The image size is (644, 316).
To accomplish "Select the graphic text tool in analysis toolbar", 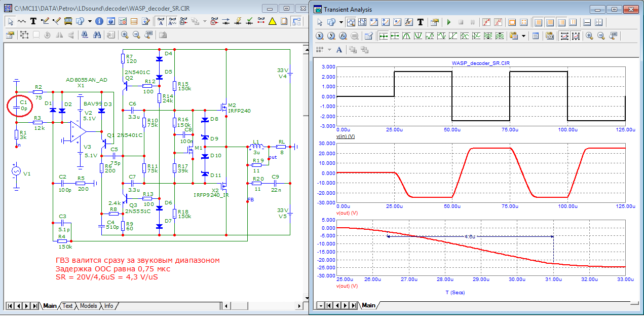I will (420, 22).
